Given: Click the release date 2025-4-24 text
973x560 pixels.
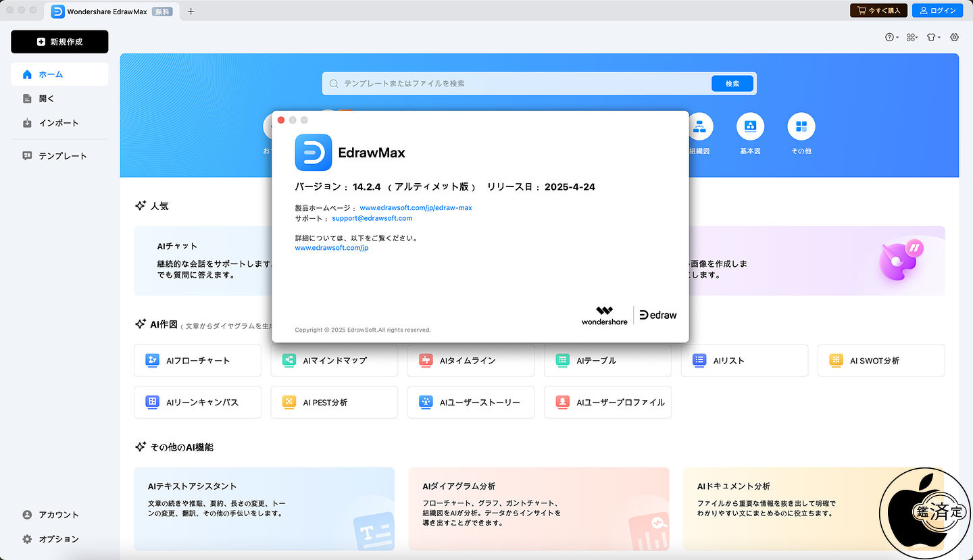Looking at the screenshot, I should tap(570, 187).
